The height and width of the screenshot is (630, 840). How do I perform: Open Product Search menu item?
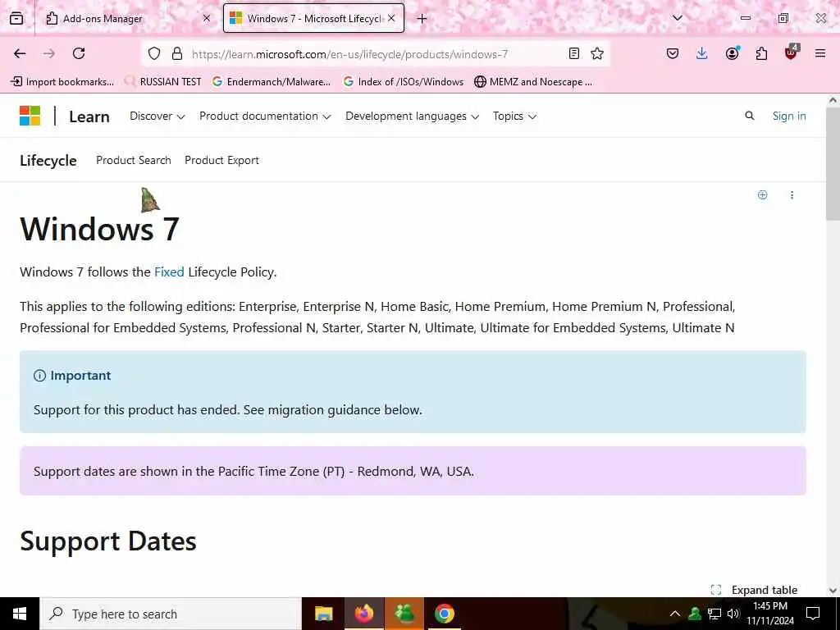coord(134,160)
